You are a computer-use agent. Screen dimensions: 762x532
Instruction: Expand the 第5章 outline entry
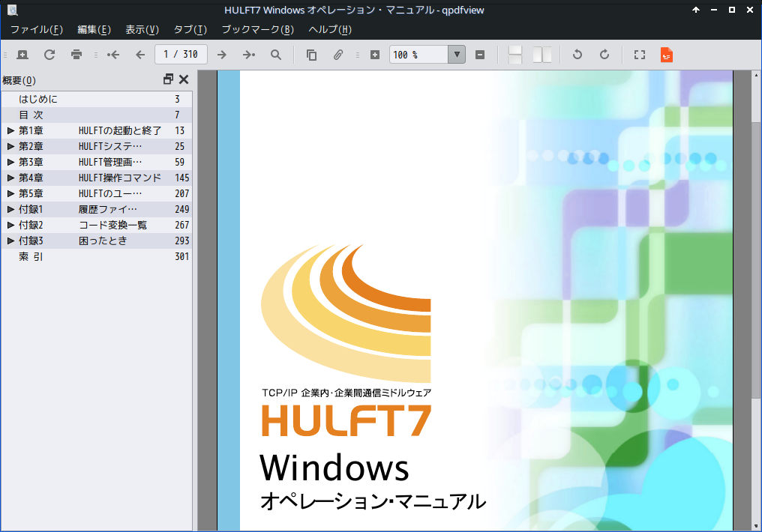click(x=10, y=193)
